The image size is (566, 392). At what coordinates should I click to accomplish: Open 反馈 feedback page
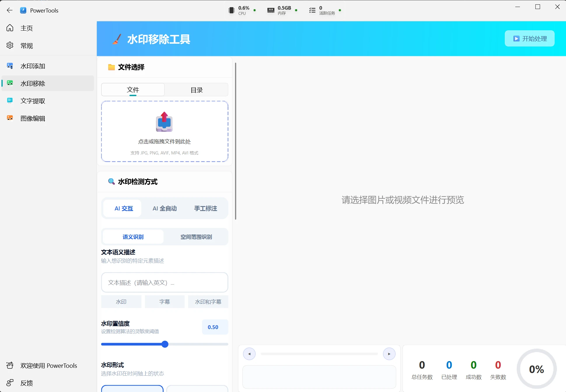click(x=48, y=383)
